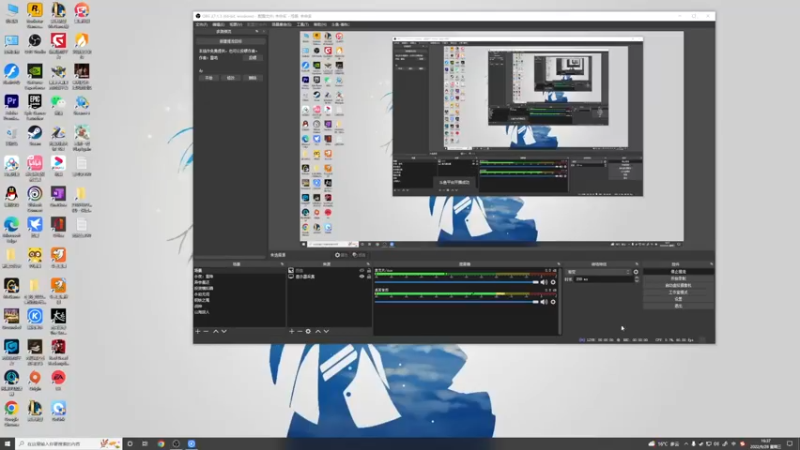
Task: Open the 编辑 menu in OBS
Action: click(x=218, y=24)
